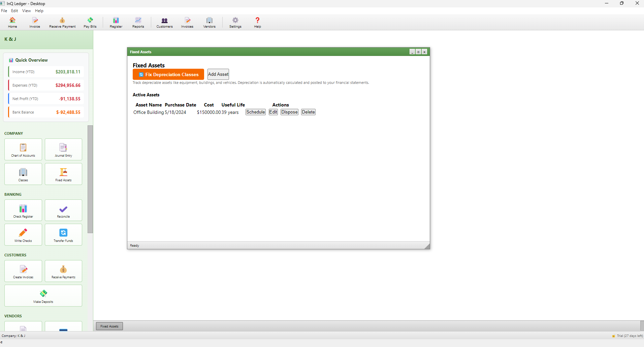Click the Net Profit (YTD) row
644x347 pixels.
pos(46,99)
